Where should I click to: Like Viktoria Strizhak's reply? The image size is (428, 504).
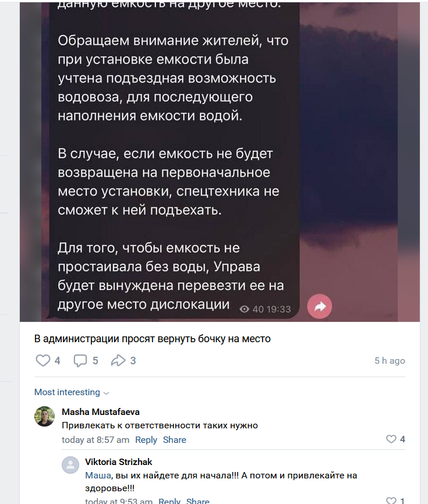395,500
